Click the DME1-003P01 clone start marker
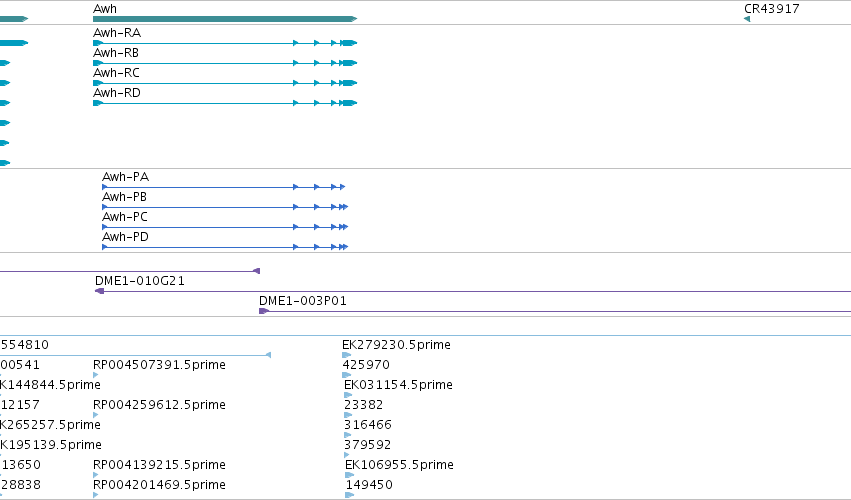The height and width of the screenshot is (500, 851). [x=264, y=311]
